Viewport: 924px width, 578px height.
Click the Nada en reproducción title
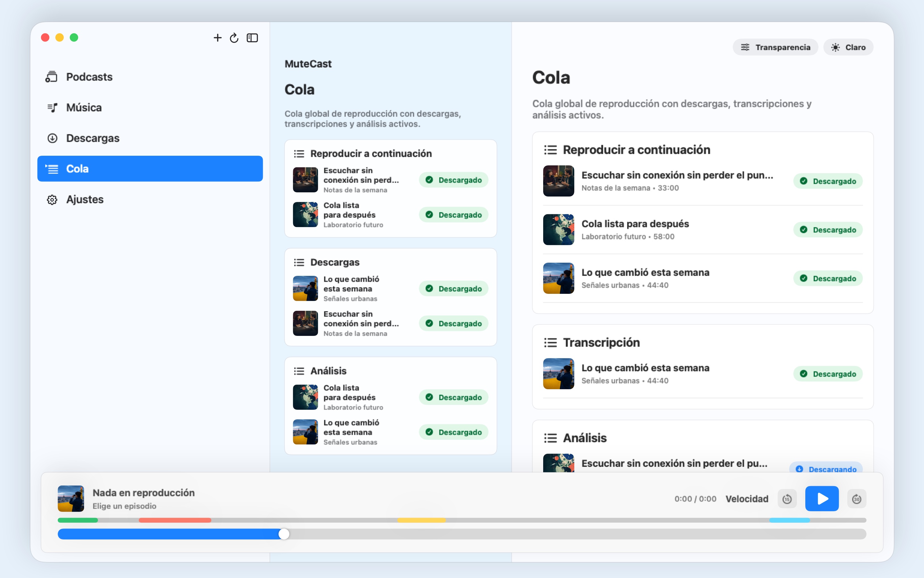pos(143,492)
